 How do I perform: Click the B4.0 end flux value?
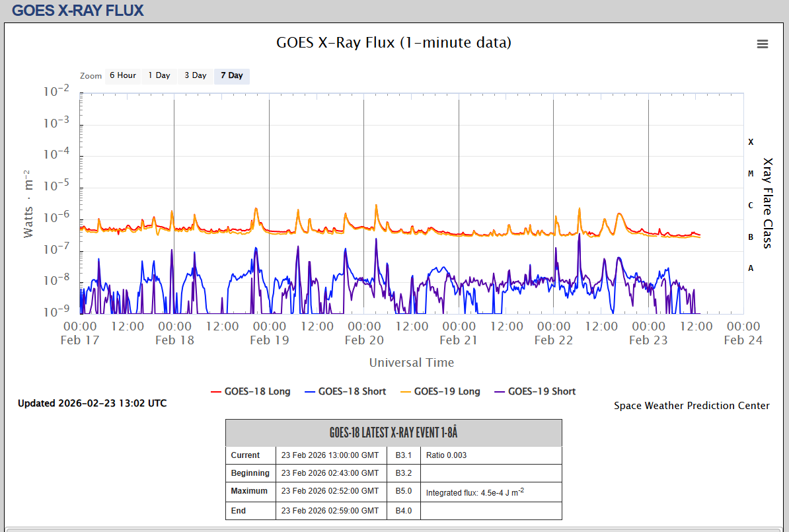pos(403,511)
